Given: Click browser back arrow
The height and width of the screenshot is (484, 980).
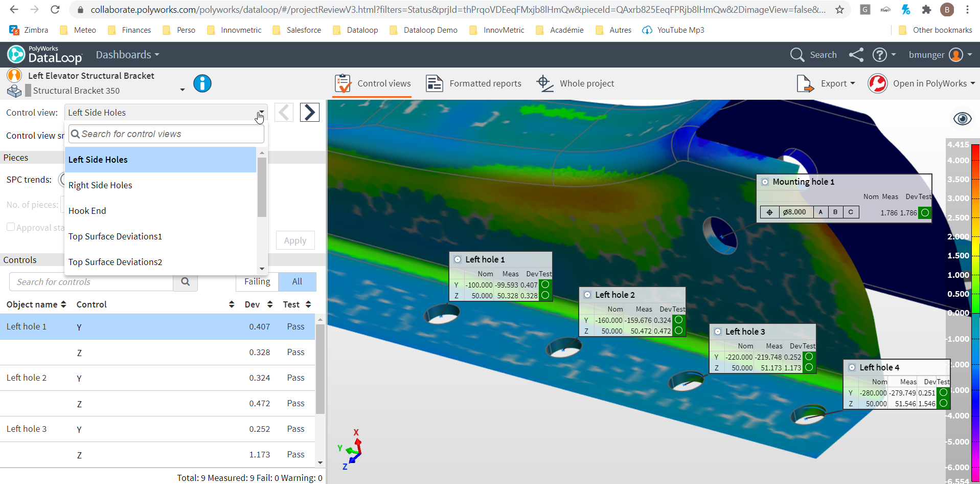Looking at the screenshot, I should [14, 10].
